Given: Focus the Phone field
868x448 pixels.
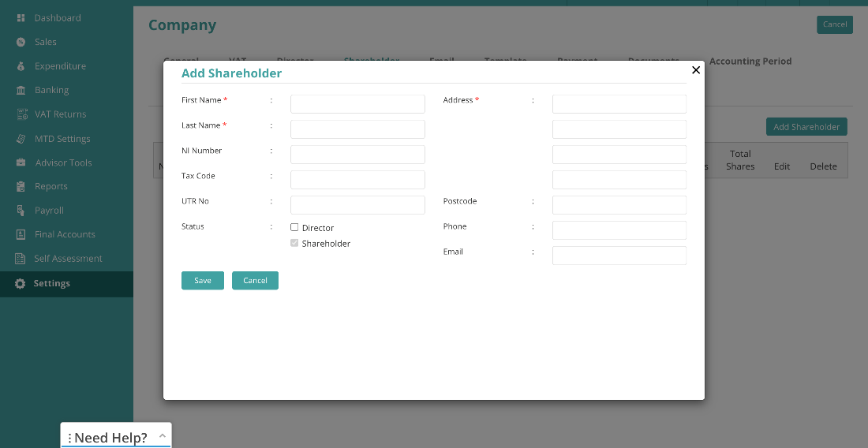Looking at the screenshot, I should point(619,230).
